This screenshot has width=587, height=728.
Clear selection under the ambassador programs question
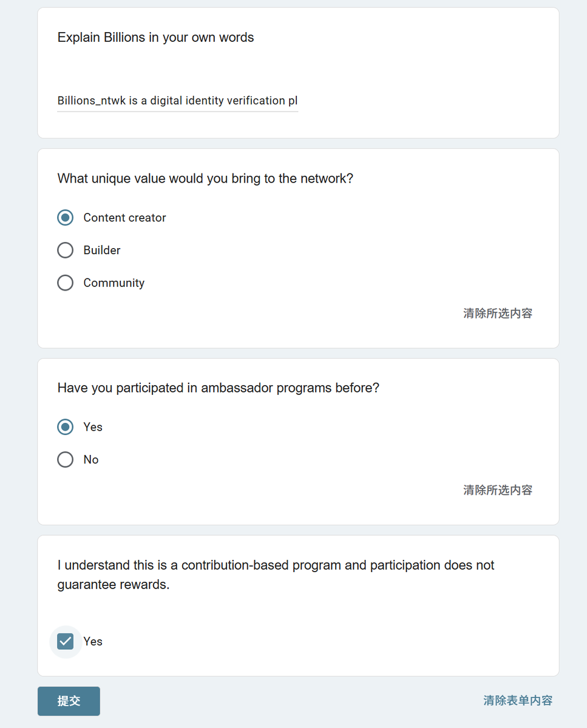497,490
